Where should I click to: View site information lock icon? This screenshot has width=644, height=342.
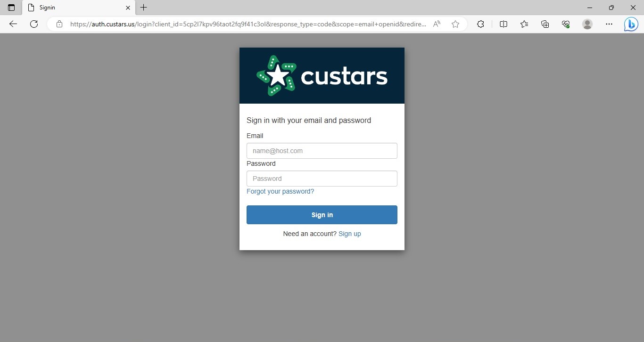click(59, 24)
